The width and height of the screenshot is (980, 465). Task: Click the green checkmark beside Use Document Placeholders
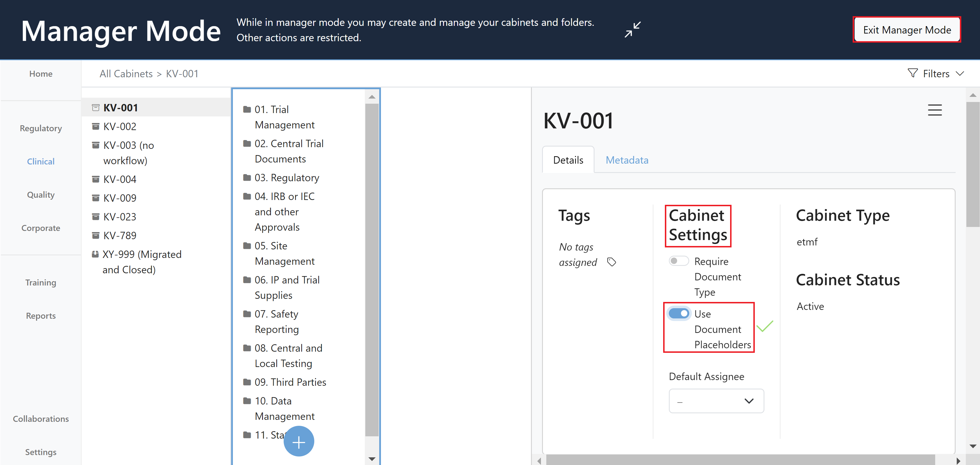coord(766,326)
